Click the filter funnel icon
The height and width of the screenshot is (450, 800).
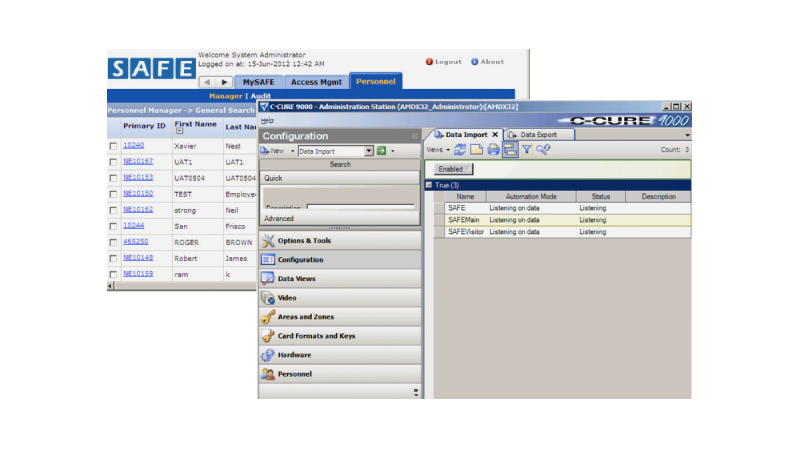coord(526,150)
